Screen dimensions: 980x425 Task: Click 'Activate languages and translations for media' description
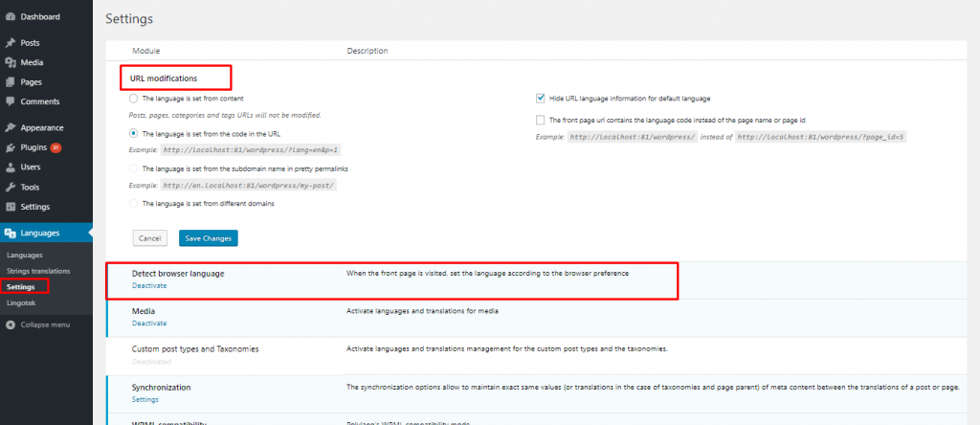click(422, 311)
